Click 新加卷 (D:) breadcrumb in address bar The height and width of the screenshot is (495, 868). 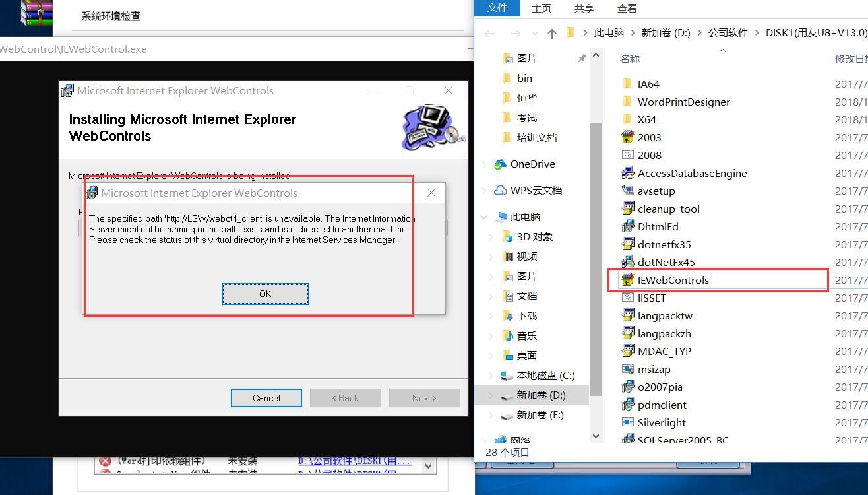tap(666, 32)
